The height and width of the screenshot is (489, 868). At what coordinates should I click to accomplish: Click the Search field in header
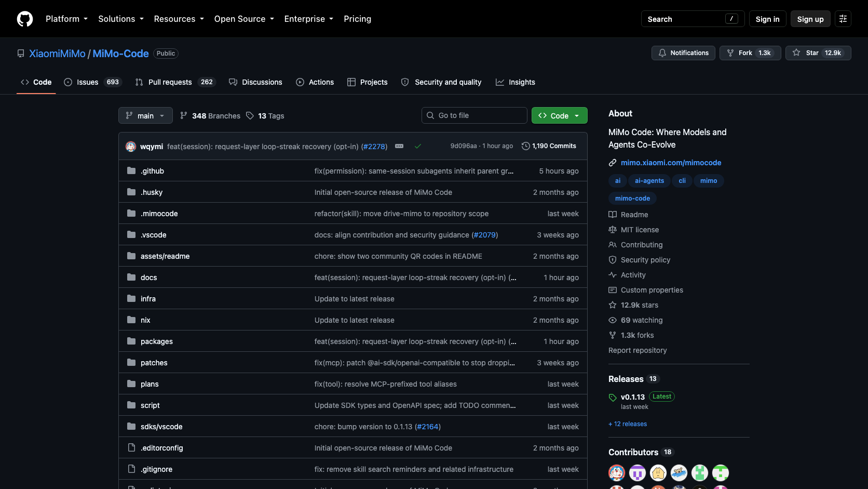(x=693, y=19)
